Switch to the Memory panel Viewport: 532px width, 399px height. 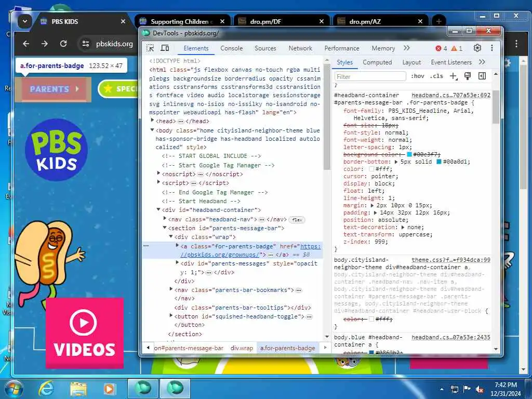pos(383,48)
